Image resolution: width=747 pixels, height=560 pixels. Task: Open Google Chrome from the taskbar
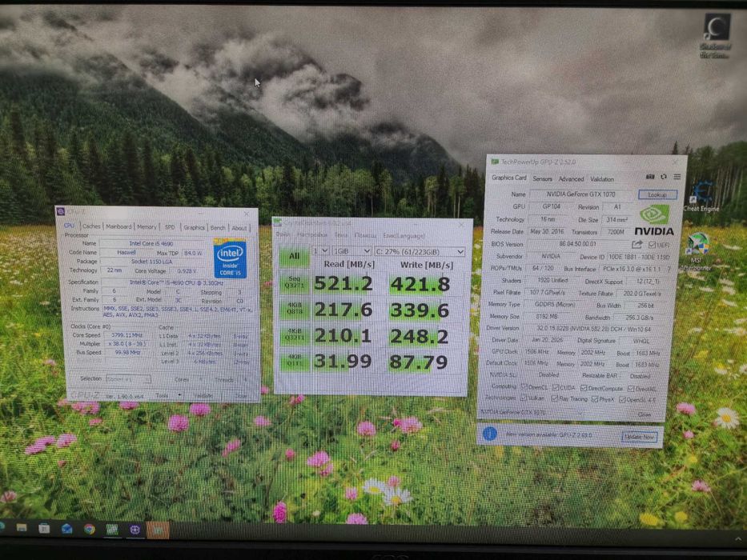(x=89, y=529)
